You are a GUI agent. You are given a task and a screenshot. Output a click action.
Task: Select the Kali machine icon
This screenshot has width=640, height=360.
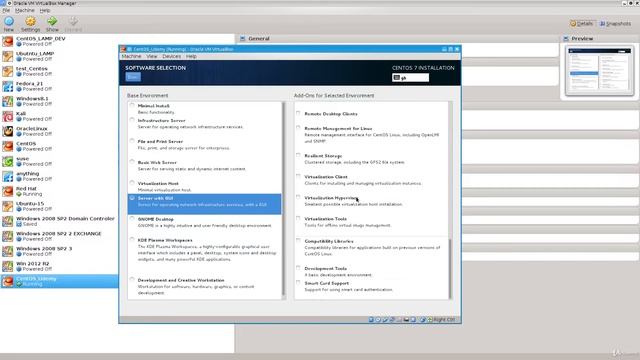[x=7, y=116]
